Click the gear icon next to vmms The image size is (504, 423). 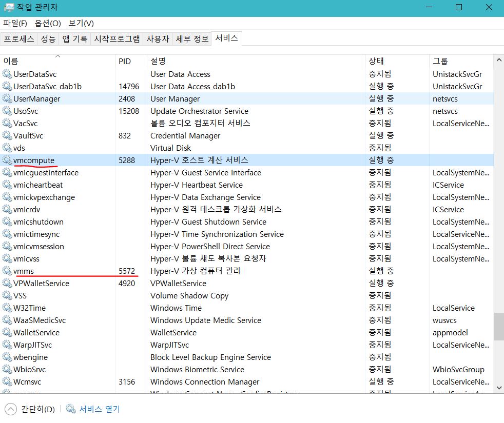(x=7, y=271)
